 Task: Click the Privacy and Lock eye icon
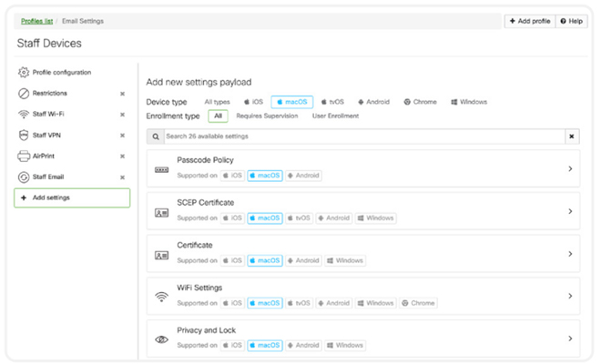click(161, 339)
